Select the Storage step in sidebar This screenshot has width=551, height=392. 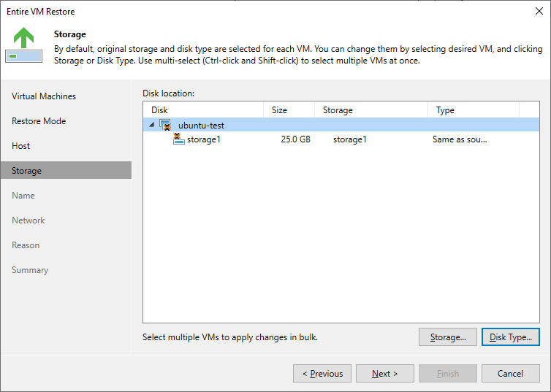[x=27, y=171]
